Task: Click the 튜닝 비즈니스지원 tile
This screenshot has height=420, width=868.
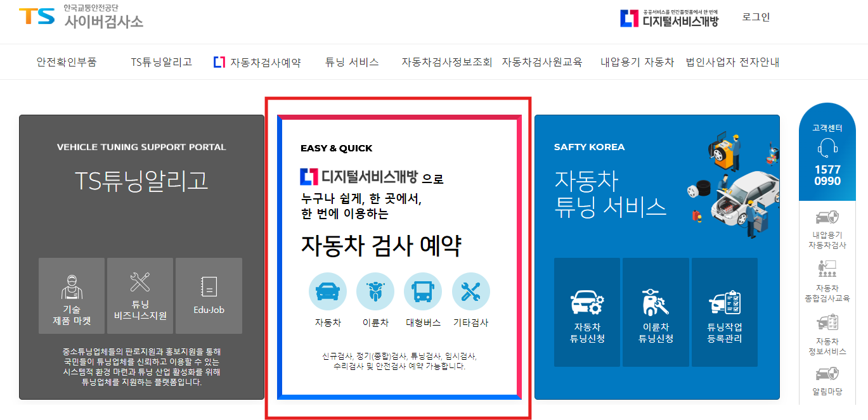Action: point(140,296)
